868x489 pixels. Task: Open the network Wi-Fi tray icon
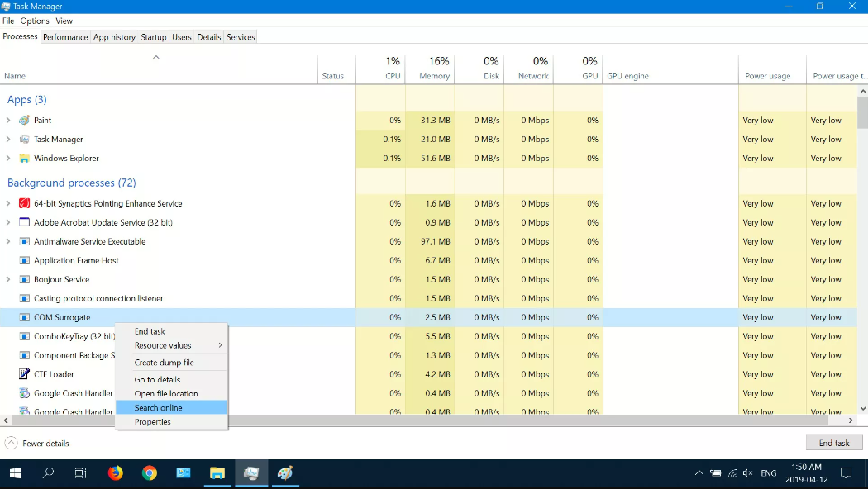pyautogui.click(x=732, y=473)
